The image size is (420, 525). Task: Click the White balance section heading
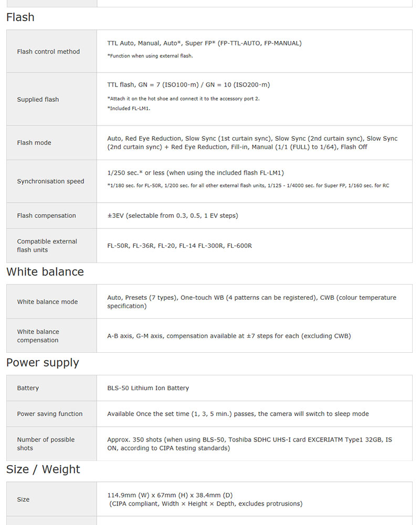pyautogui.click(x=45, y=272)
